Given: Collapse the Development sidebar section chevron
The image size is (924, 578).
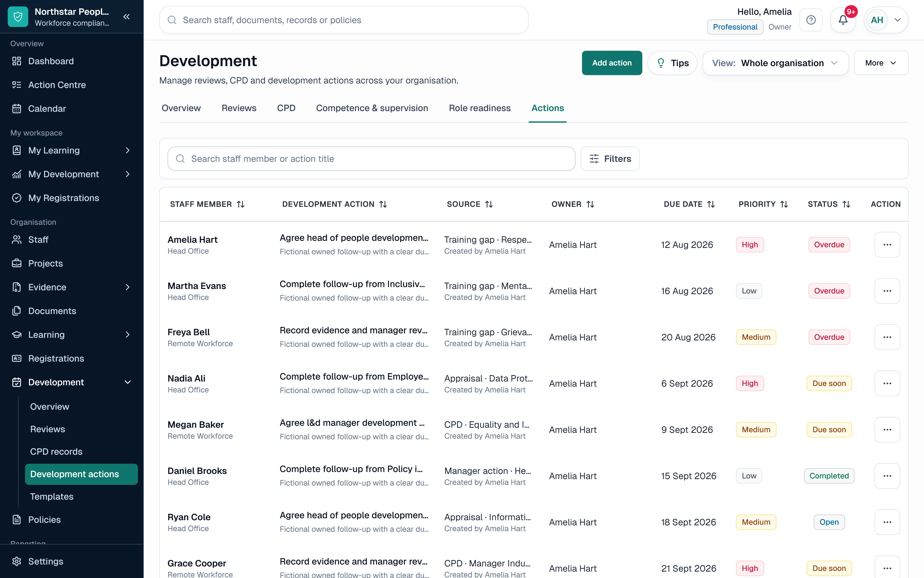Looking at the screenshot, I should pos(128,382).
